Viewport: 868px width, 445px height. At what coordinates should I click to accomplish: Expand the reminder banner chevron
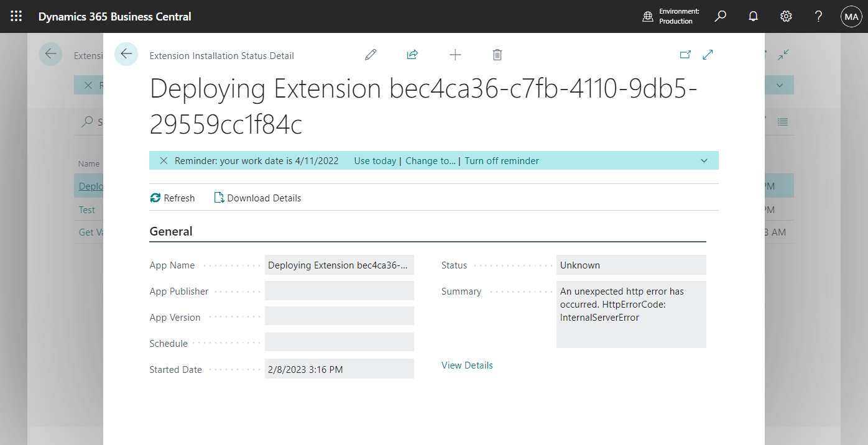coord(704,160)
